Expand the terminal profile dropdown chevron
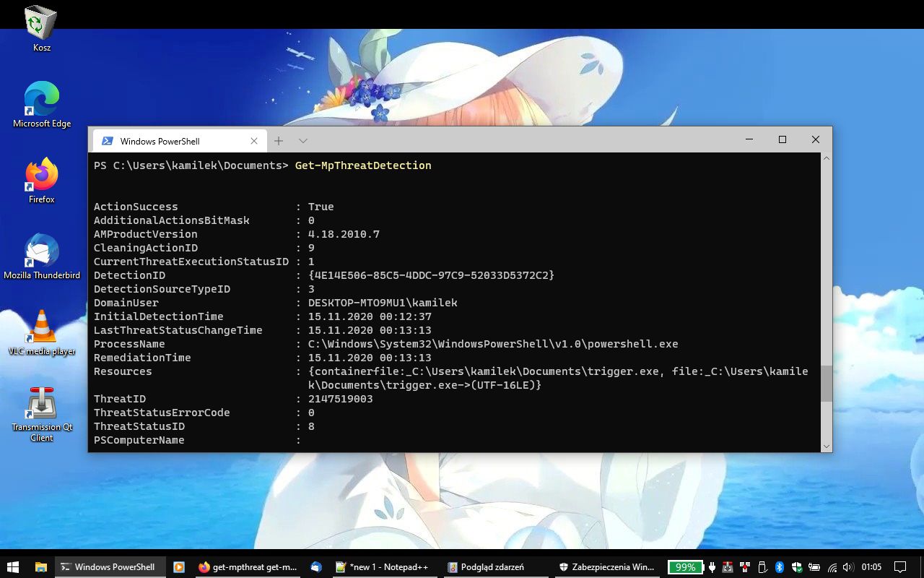Image resolution: width=924 pixels, height=578 pixels. [303, 141]
